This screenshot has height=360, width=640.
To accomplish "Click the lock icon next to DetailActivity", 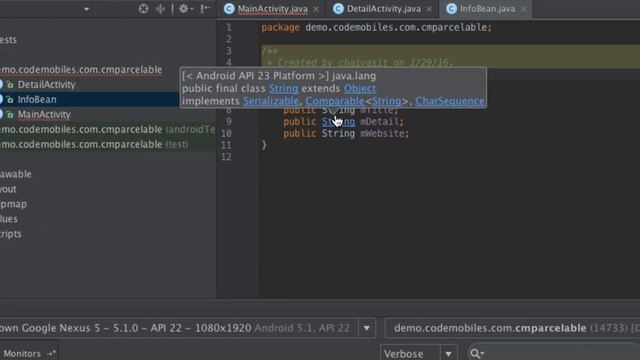I will tap(10, 85).
